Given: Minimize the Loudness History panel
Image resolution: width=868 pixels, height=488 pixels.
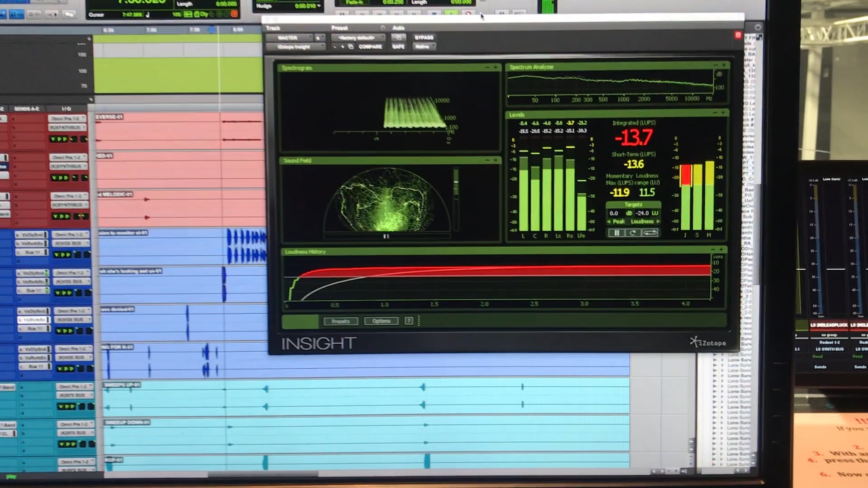Looking at the screenshot, I should click(x=713, y=250).
